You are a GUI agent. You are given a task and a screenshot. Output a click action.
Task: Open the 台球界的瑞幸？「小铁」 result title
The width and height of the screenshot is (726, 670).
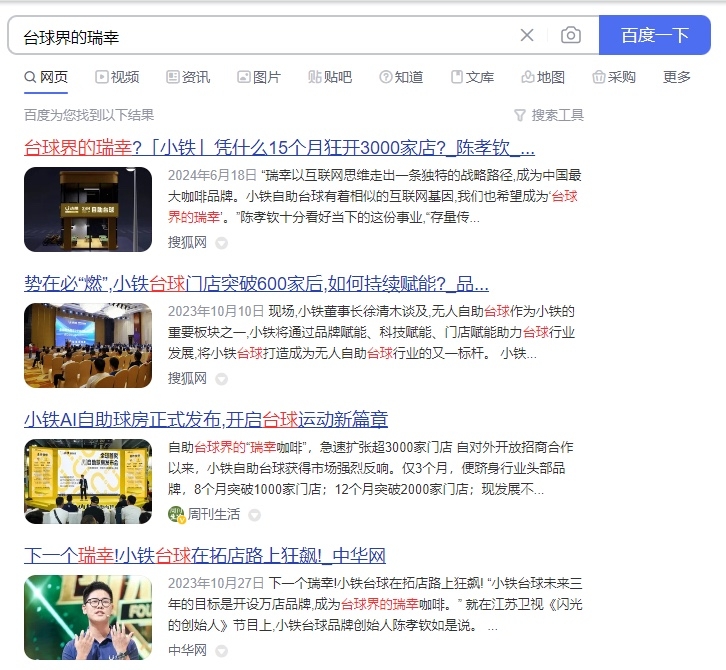click(279, 148)
